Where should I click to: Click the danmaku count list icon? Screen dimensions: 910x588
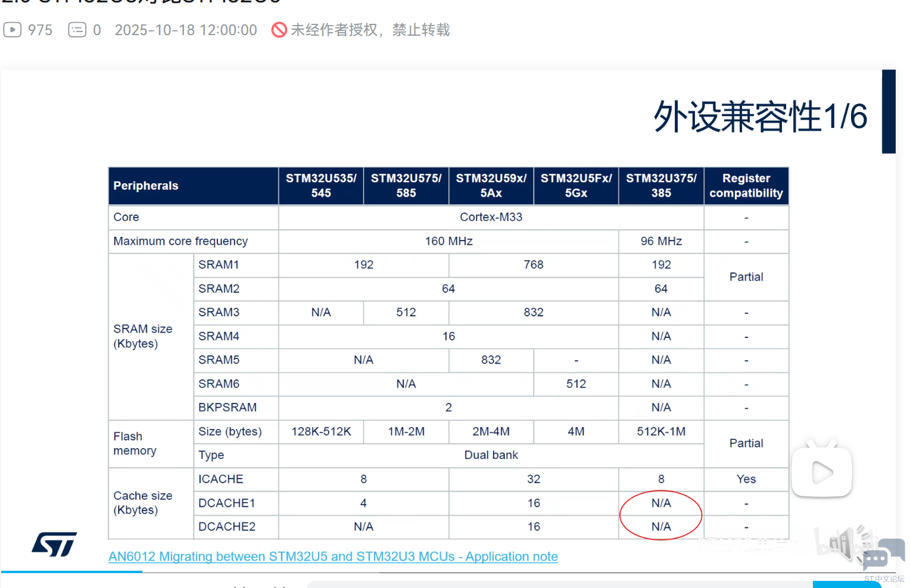[77, 30]
